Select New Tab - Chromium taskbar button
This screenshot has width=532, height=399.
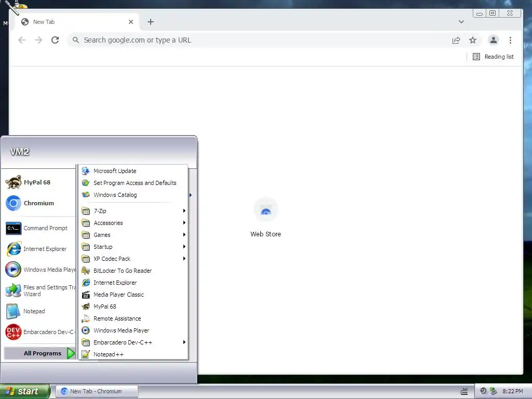point(97,391)
